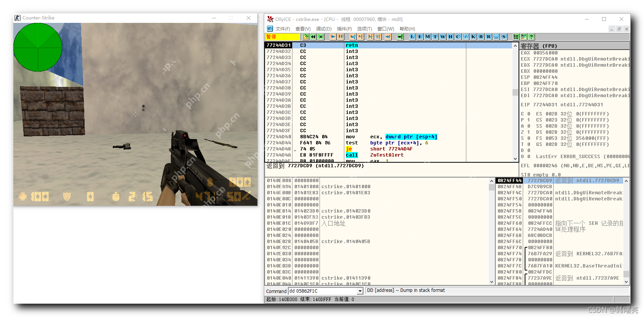Viewport: 644px width, 317px height.
Task: Open Log window with L button
Action: coord(413,37)
